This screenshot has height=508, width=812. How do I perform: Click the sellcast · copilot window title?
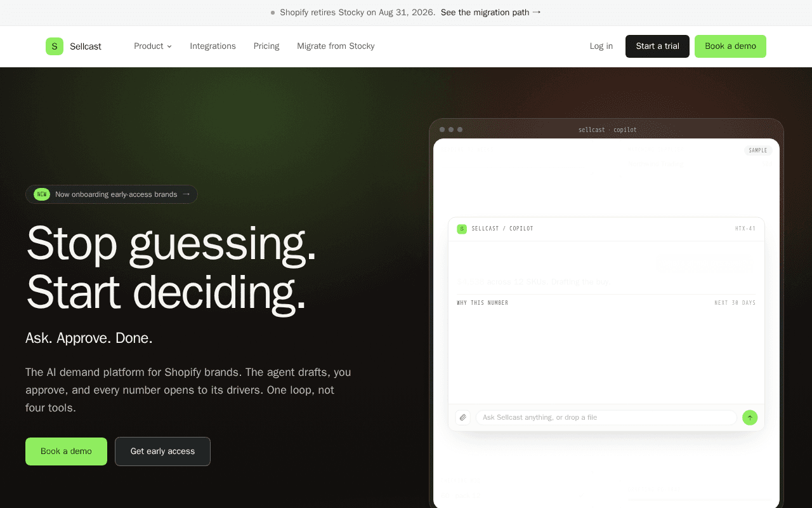tap(608, 130)
